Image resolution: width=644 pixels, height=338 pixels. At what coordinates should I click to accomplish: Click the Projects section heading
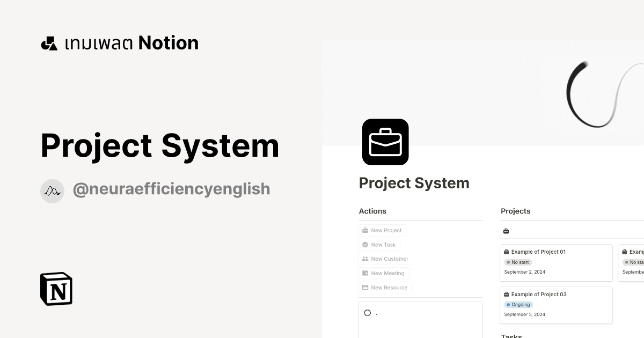[x=515, y=211]
